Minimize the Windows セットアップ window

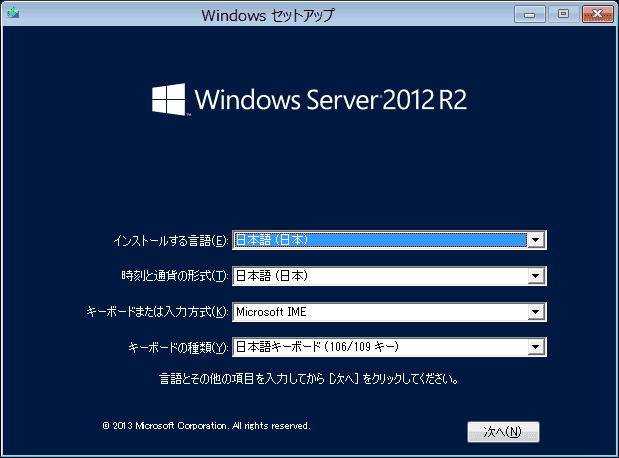tap(529, 14)
